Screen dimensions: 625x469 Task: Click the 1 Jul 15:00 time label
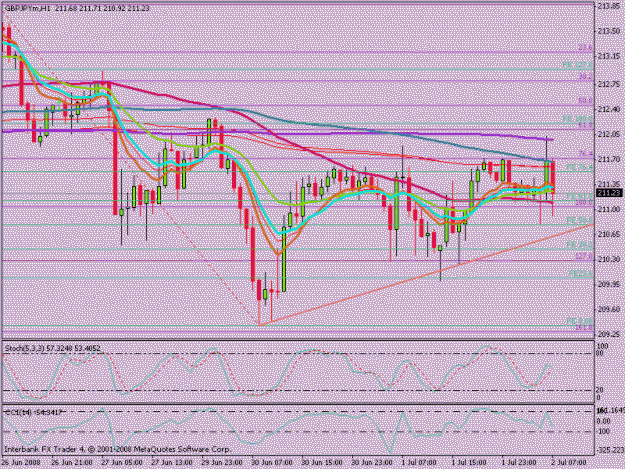point(469,463)
